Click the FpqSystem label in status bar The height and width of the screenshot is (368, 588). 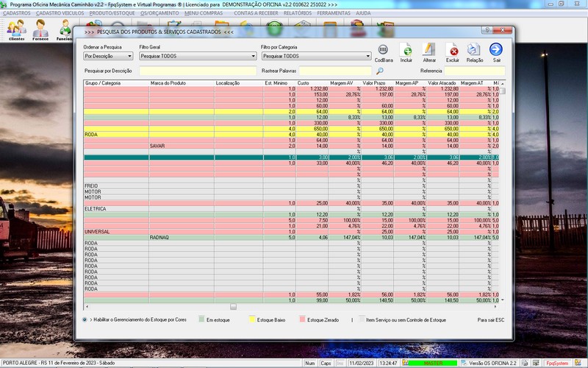tap(557, 363)
